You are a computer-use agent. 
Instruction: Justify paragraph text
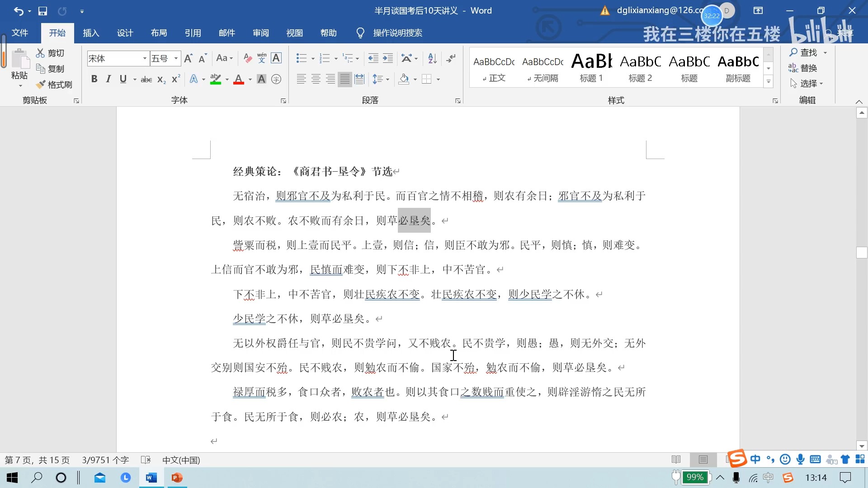[x=345, y=80]
